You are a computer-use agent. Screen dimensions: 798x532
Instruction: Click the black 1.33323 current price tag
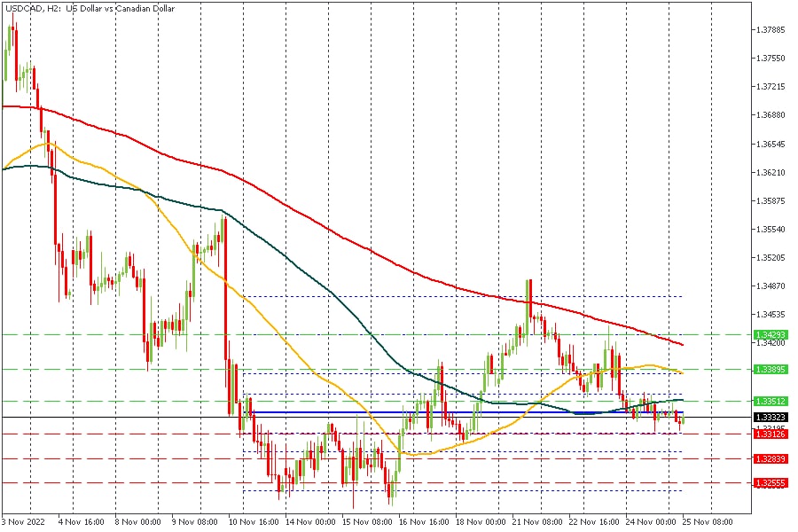pos(771,417)
